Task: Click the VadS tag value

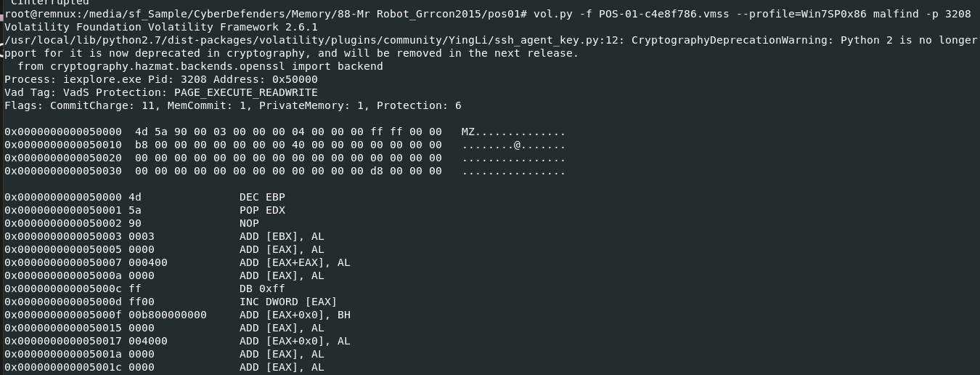Action: [x=76, y=92]
